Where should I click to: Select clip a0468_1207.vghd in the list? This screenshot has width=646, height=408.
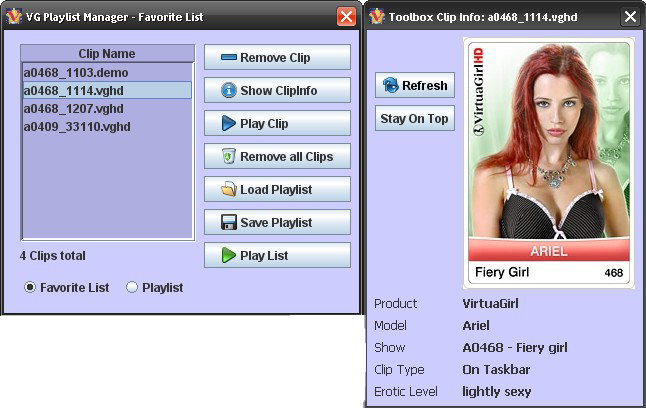(76, 109)
